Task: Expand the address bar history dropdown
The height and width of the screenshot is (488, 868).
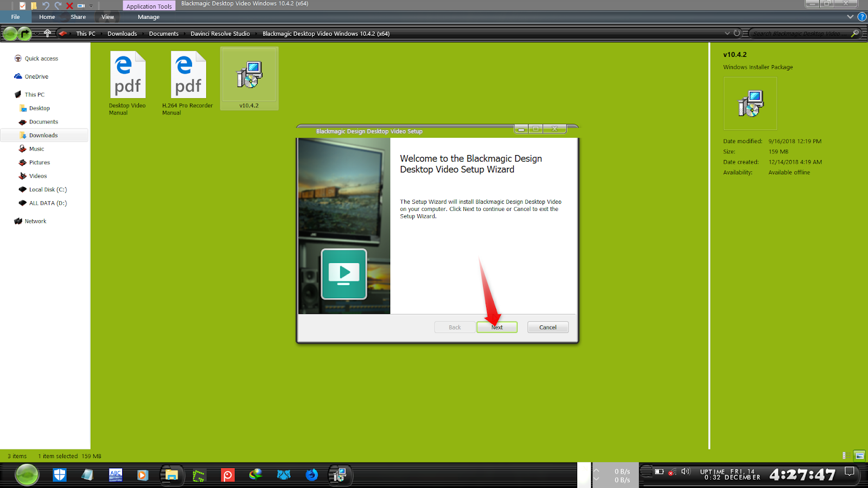Action: click(727, 33)
